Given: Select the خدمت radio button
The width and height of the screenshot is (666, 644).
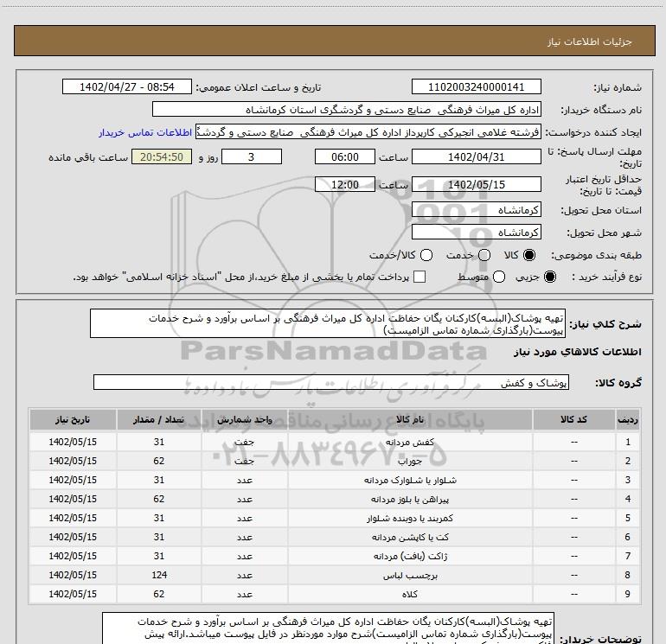Looking at the screenshot, I should click(x=484, y=255).
